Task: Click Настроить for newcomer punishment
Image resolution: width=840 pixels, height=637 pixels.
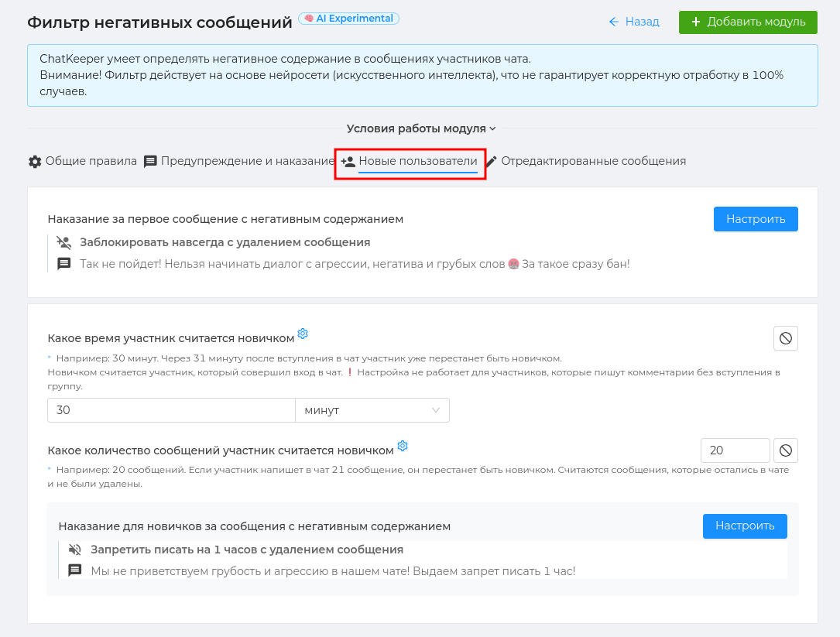Action: (745, 526)
